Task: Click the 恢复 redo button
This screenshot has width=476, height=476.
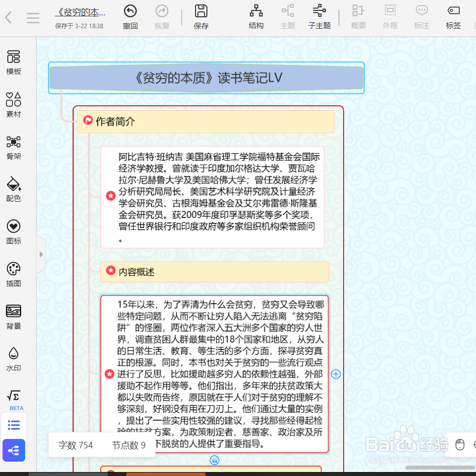Action: coord(162,17)
